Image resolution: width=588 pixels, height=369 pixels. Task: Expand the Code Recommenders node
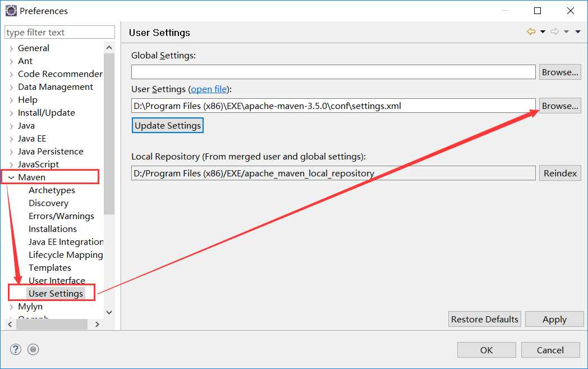pos(11,74)
